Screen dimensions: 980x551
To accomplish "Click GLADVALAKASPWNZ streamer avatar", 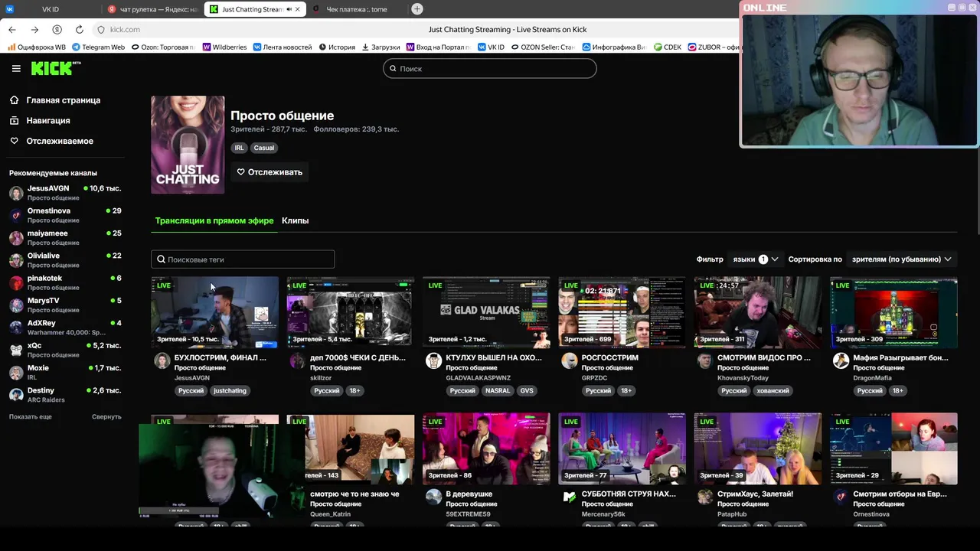I will tap(433, 360).
